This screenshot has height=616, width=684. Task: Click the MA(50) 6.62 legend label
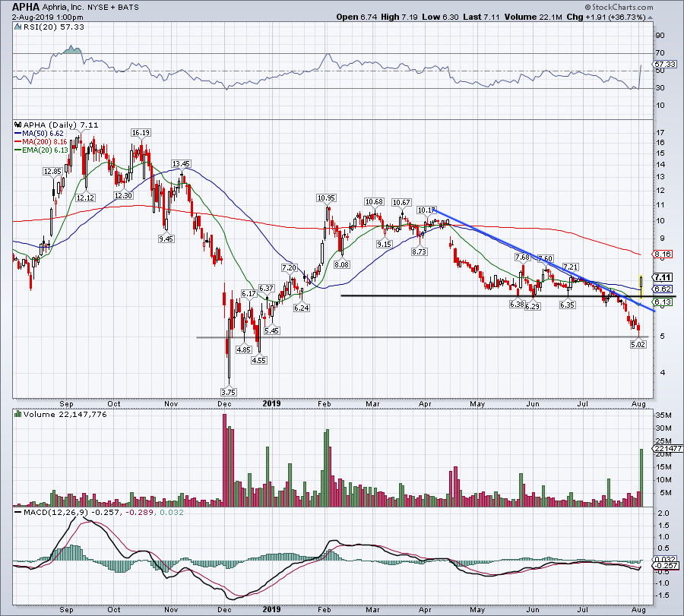[43, 134]
